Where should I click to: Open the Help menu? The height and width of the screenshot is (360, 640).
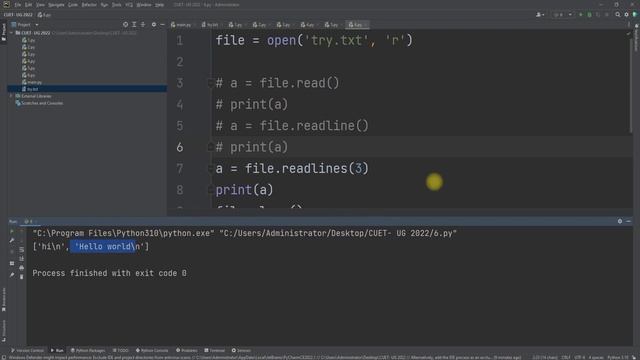pos(160,5)
